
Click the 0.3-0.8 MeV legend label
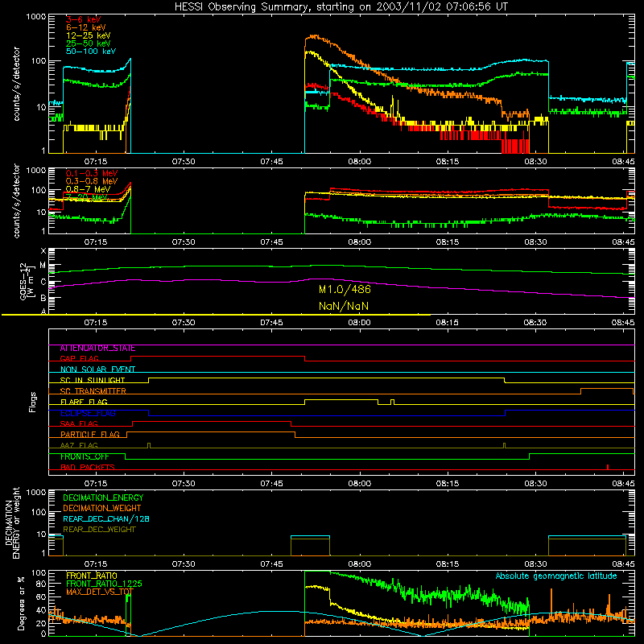pyautogui.click(x=92, y=181)
